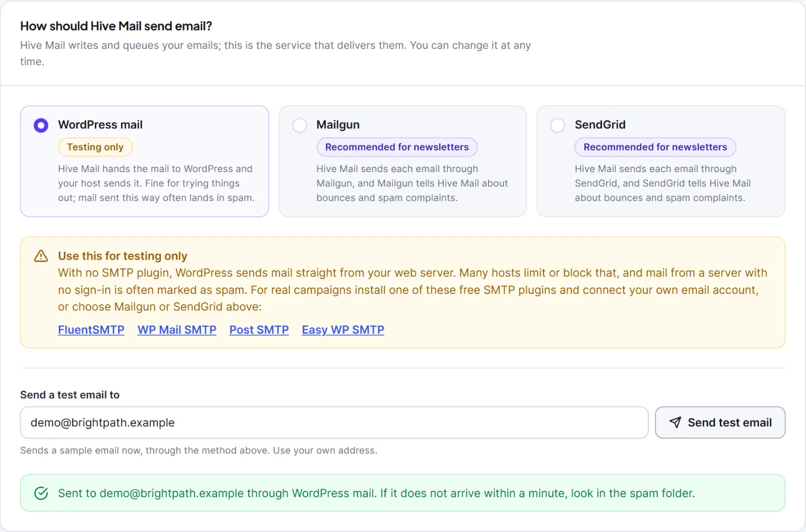Click the Send test email button
This screenshot has width=806, height=532.
click(720, 422)
